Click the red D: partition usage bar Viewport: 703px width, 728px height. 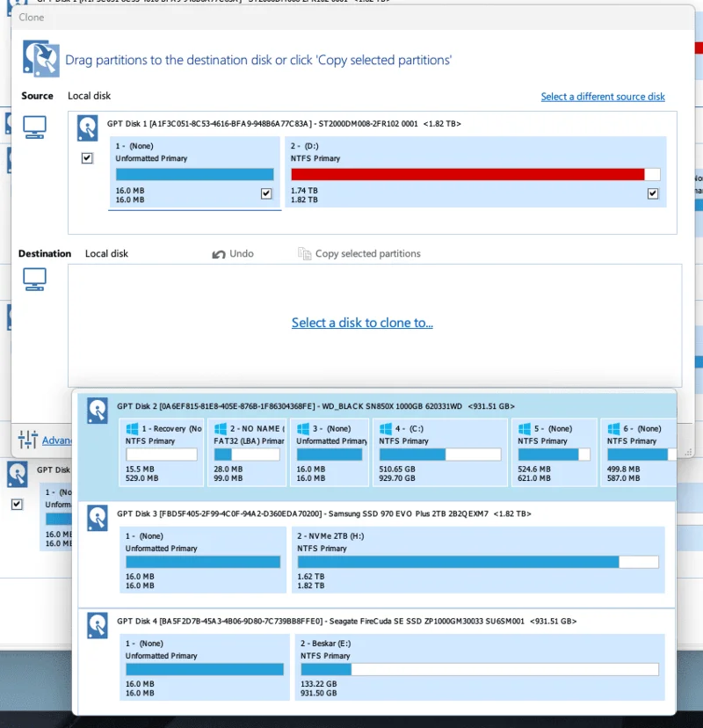467,174
